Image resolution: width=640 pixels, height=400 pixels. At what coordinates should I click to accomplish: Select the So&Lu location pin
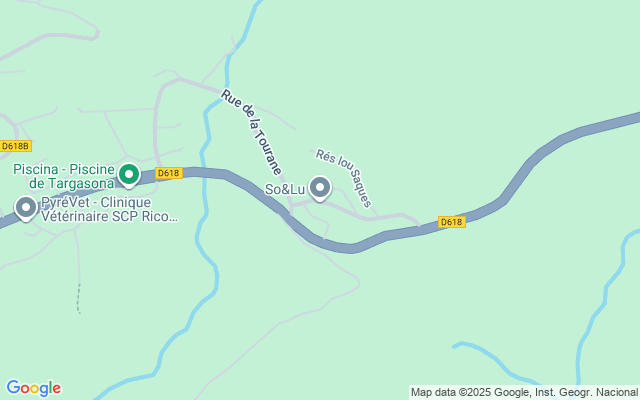[x=320, y=188]
